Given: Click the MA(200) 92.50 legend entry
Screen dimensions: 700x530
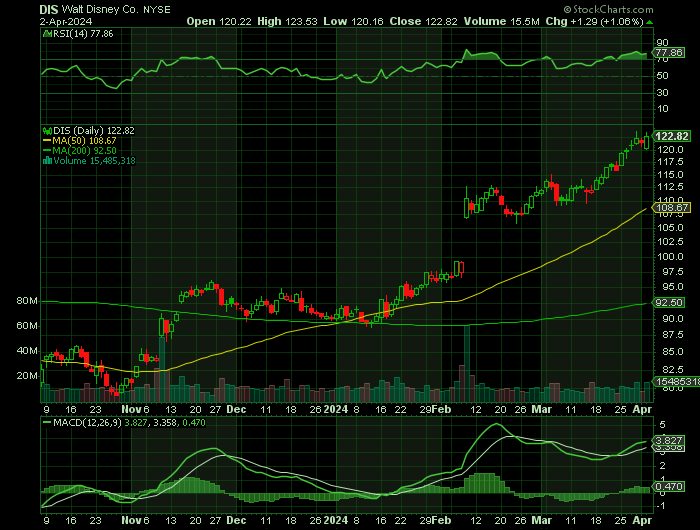Looking at the screenshot, I should [x=84, y=151].
